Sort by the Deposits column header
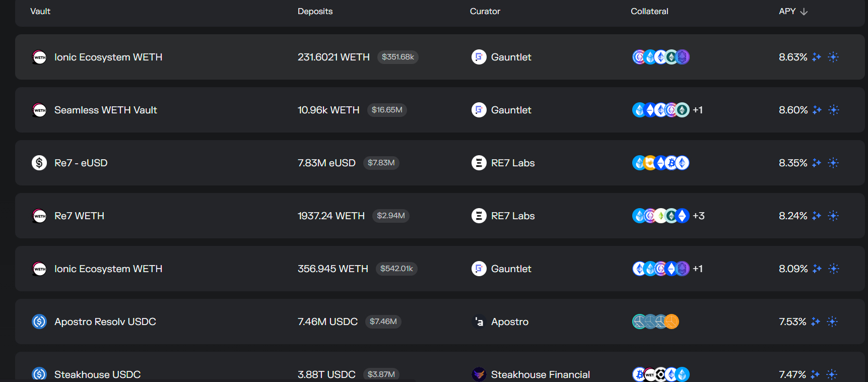Viewport: 868px width, 382px height. click(x=315, y=12)
